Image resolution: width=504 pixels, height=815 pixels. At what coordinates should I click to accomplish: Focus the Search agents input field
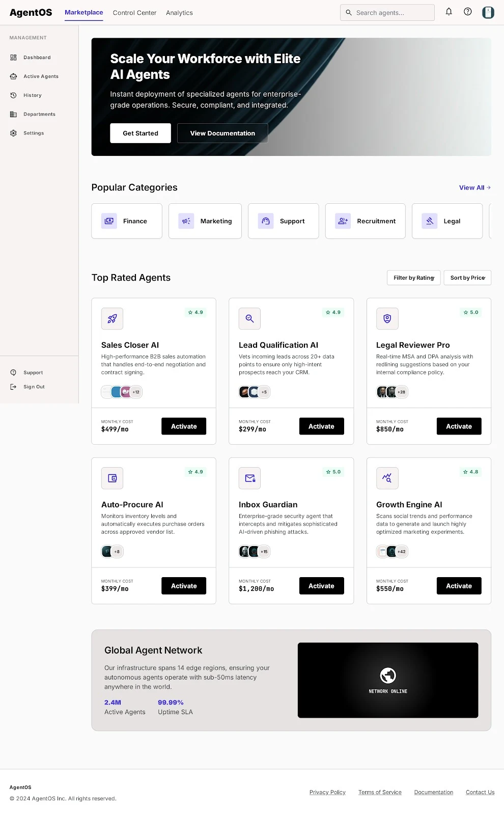tap(387, 13)
